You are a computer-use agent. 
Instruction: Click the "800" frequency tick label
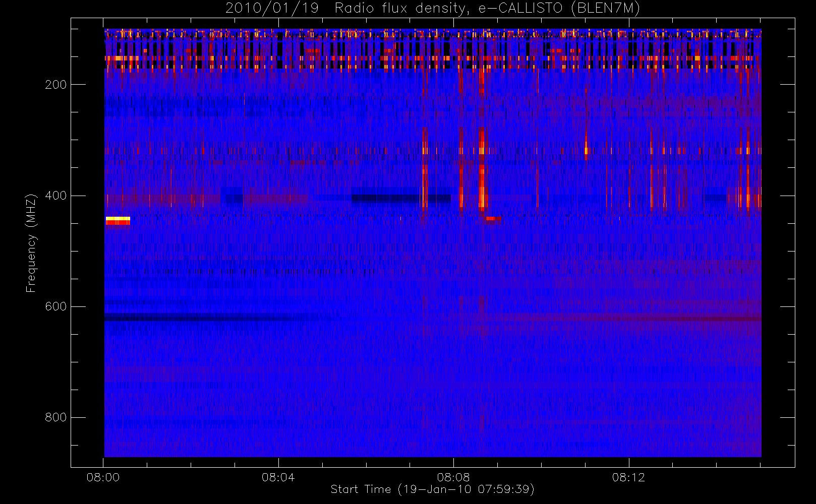click(x=55, y=418)
